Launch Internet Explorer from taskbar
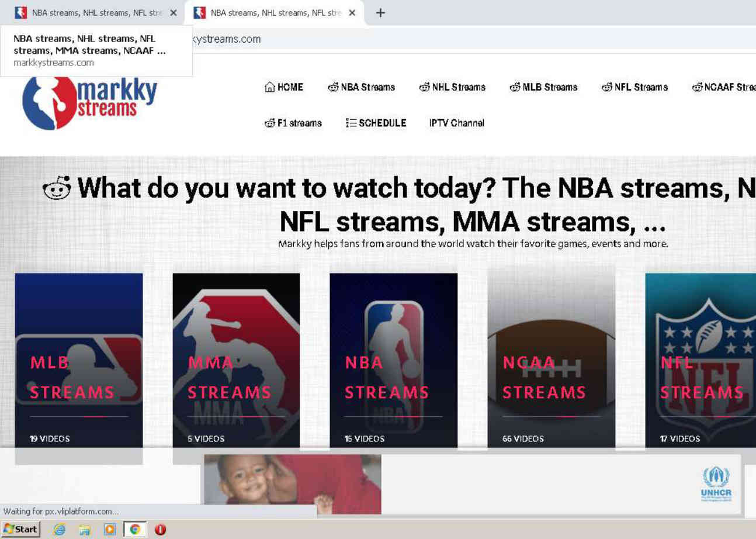 (59, 529)
